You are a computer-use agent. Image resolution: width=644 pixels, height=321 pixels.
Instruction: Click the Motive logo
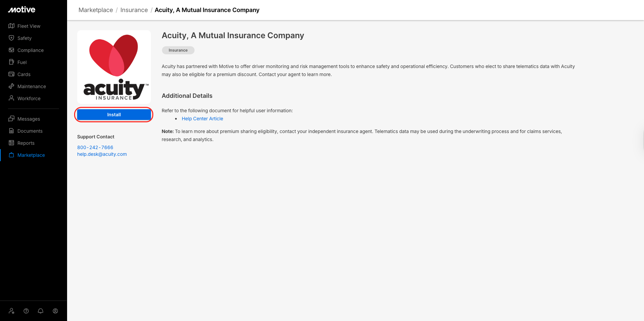[x=22, y=10]
